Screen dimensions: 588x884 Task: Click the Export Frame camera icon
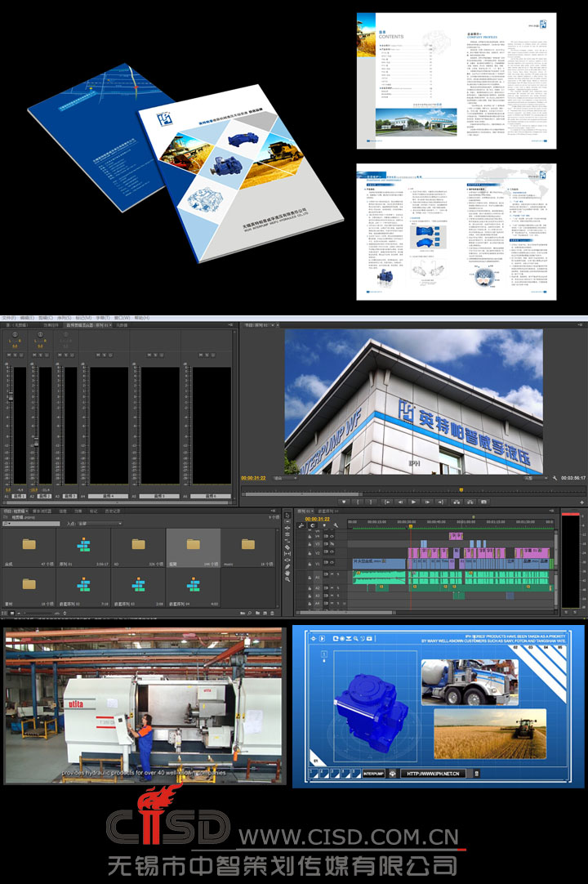pyautogui.click(x=483, y=502)
